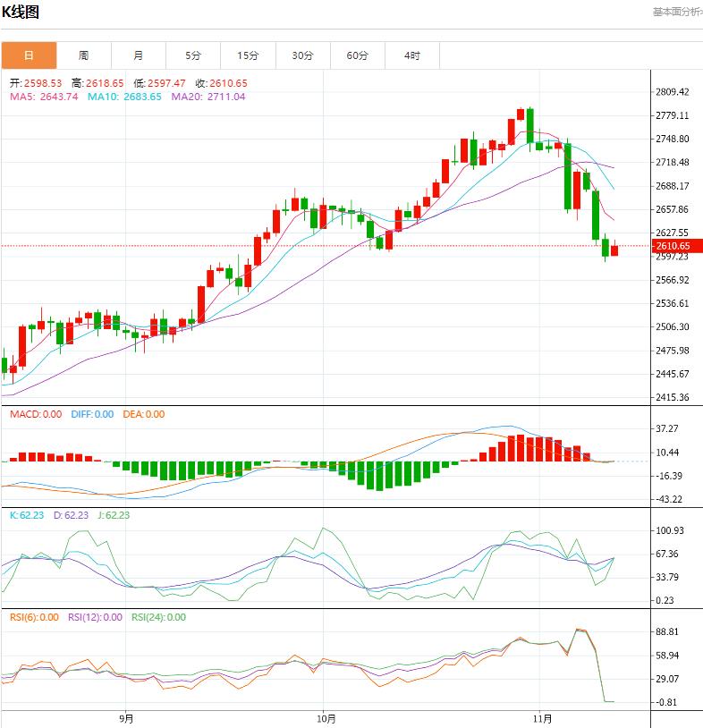Click the MA20 legend label
The height and width of the screenshot is (728, 703).
[208, 97]
